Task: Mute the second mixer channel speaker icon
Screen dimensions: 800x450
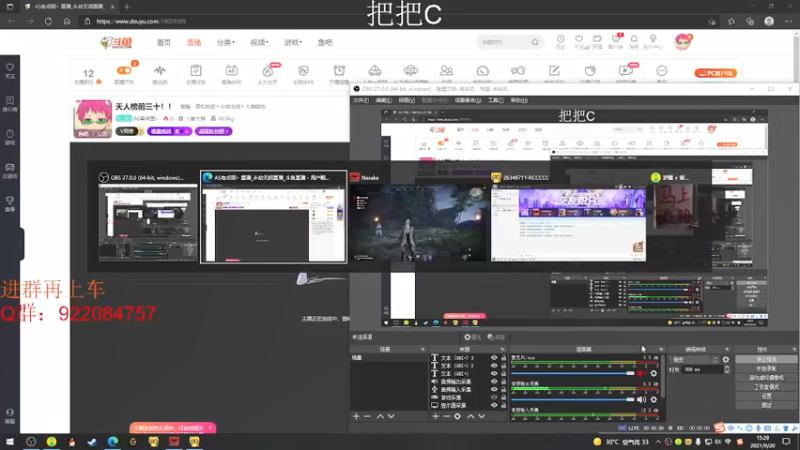Action: [641, 399]
